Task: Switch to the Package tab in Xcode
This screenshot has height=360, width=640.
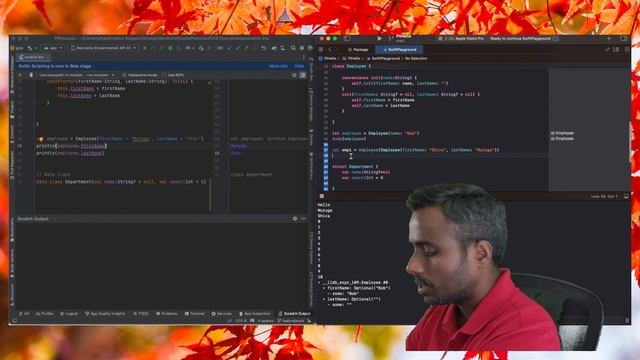Action: (x=358, y=50)
